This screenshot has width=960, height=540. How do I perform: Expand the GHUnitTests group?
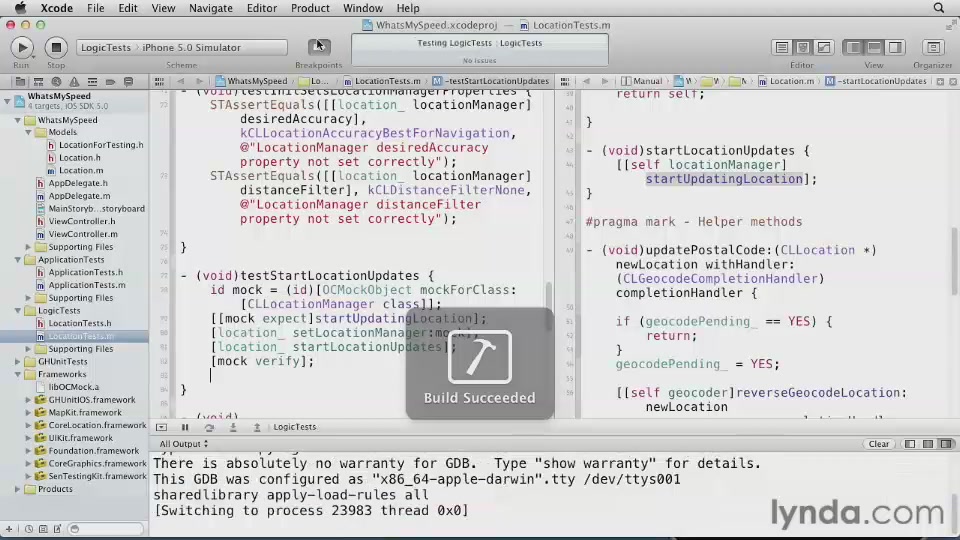tap(18, 361)
